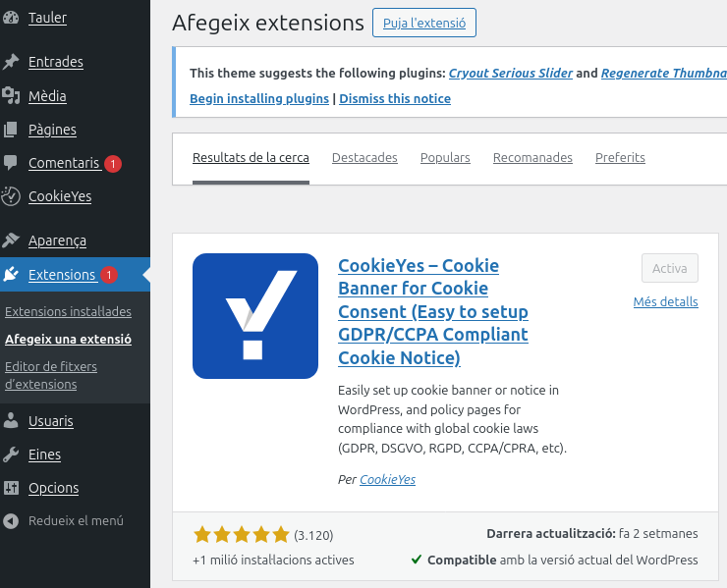Image resolution: width=727 pixels, height=588 pixels.
Task: Open the Populars tab
Action: click(445, 158)
